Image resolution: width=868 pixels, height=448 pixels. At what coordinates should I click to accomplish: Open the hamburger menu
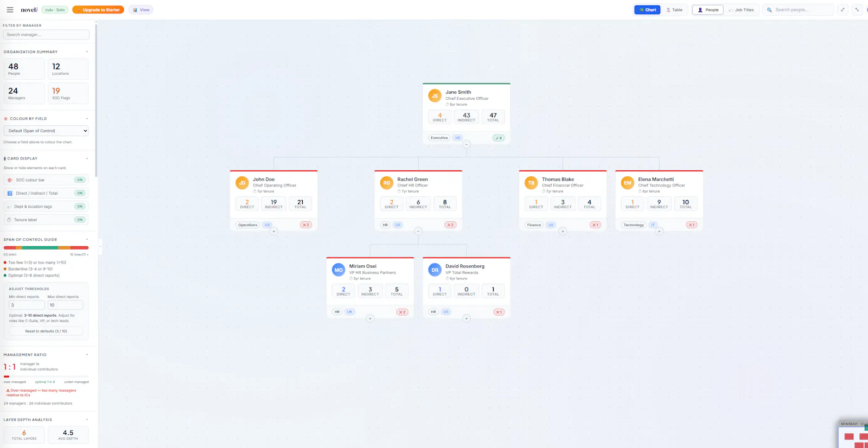pyautogui.click(x=10, y=10)
